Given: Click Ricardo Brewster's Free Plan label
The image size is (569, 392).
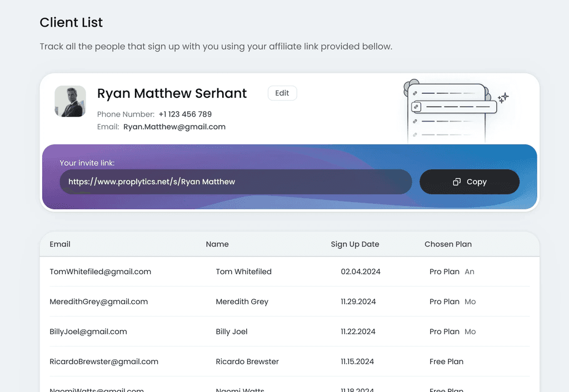Looking at the screenshot, I should pyautogui.click(x=446, y=361).
